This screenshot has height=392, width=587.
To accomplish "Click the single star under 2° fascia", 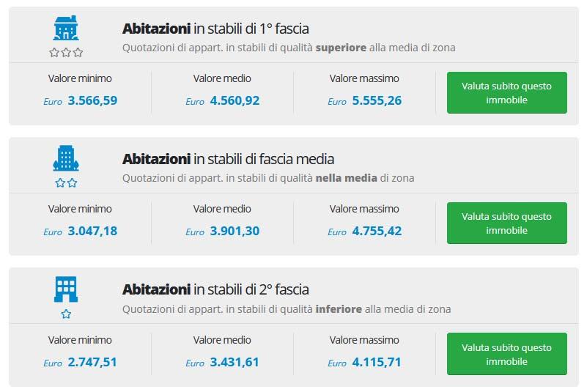I will (66, 314).
